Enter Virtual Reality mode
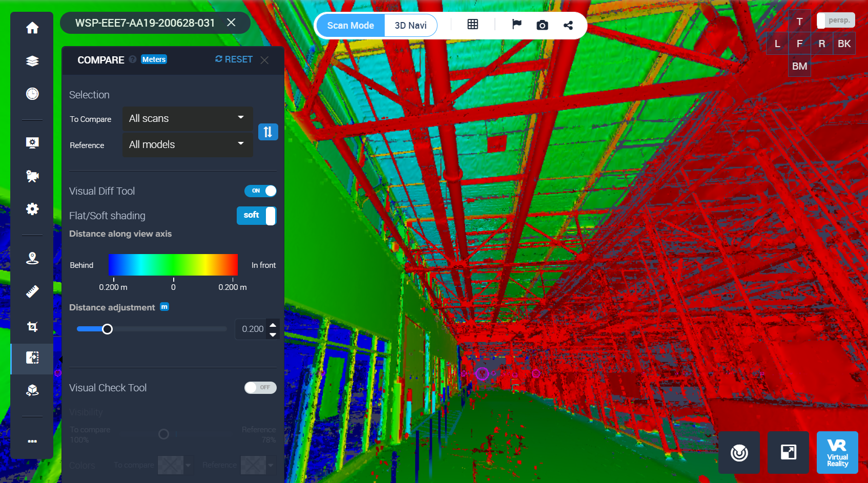The image size is (868, 483). (837, 452)
